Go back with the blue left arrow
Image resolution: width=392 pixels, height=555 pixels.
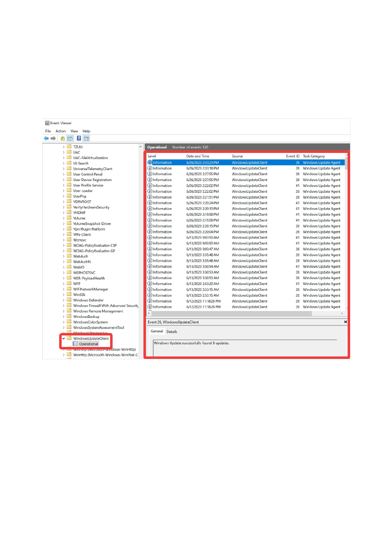pos(46,139)
